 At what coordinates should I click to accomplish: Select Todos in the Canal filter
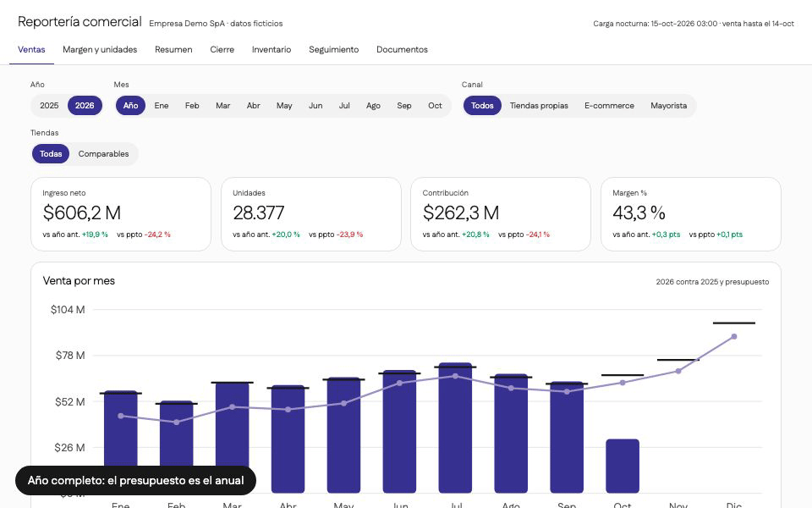point(482,106)
